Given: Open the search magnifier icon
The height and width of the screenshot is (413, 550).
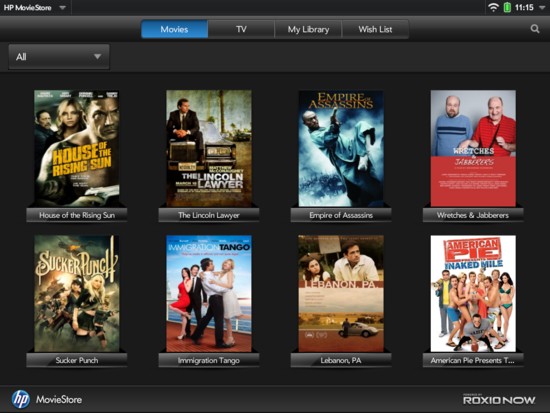Looking at the screenshot, I should (535, 29).
